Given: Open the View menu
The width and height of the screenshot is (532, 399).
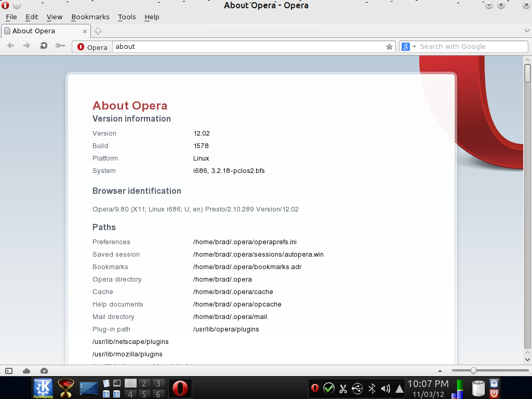Looking at the screenshot, I should pos(54,17).
